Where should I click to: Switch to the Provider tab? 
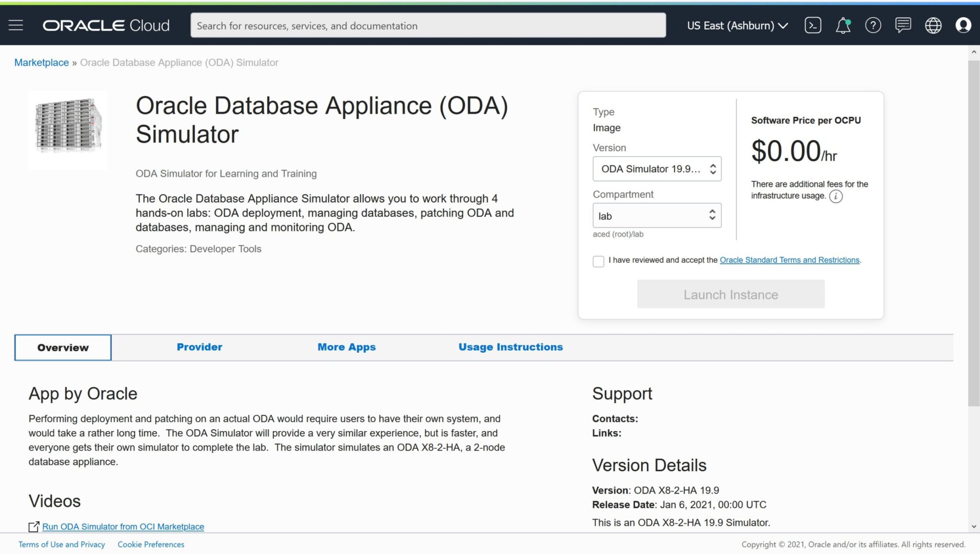[200, 347]
